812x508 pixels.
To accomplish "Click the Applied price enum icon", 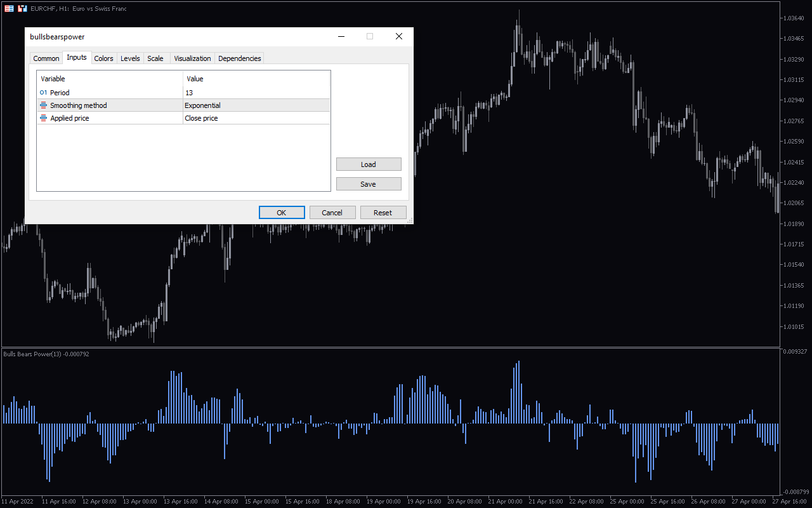I will tap(43, 118).
